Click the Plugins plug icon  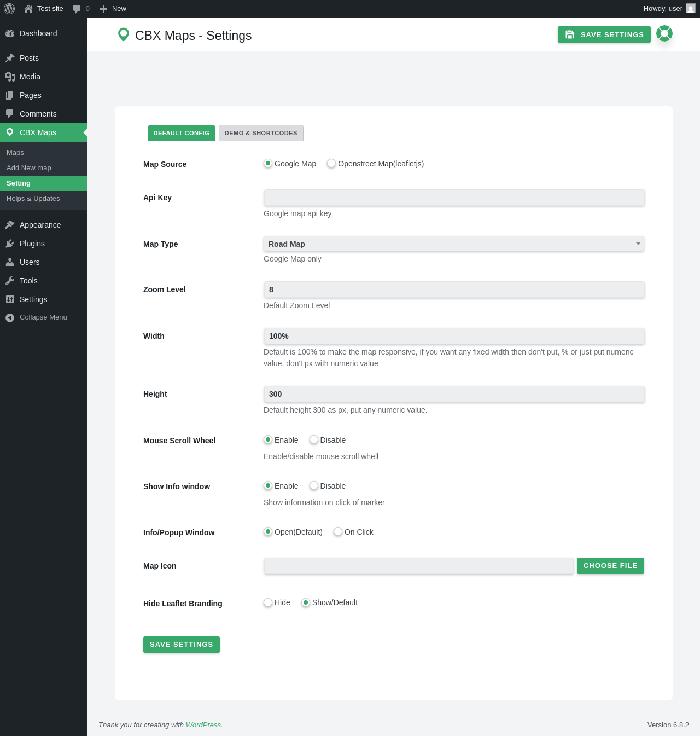(x=10, y=244)
